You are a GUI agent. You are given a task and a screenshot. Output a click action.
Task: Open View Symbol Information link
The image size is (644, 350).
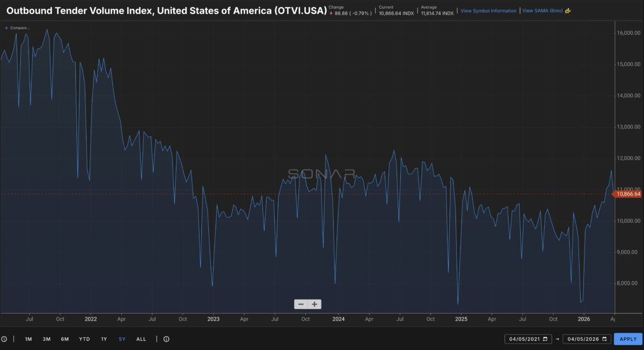point(488,11)
